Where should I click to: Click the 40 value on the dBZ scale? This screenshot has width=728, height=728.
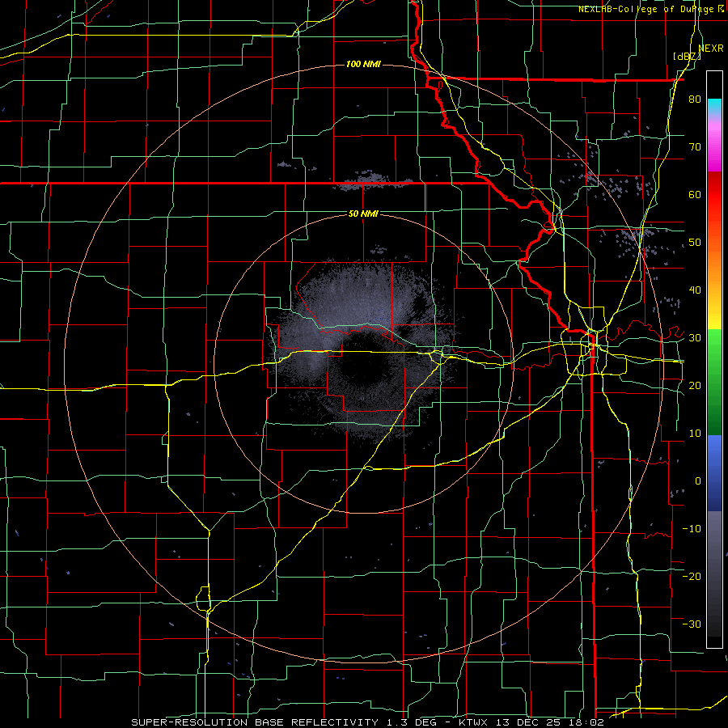pyautogui.click(x=695, y=290)
